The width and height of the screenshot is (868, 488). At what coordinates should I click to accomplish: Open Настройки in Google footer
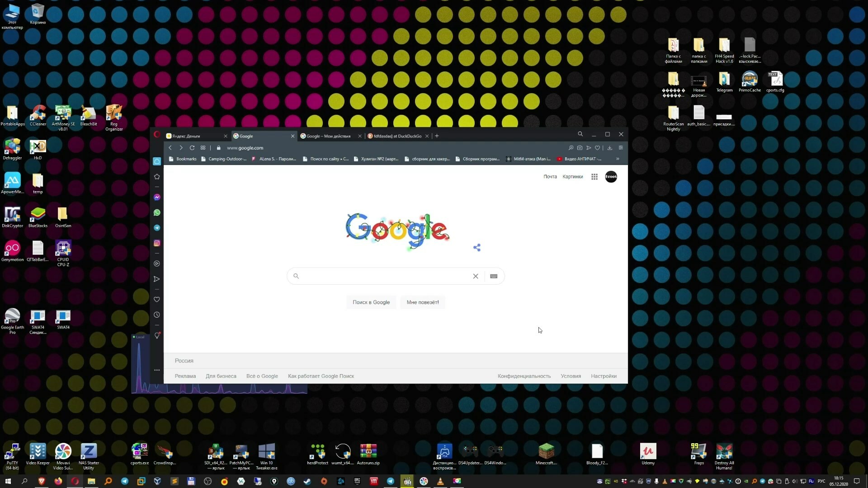604,376
